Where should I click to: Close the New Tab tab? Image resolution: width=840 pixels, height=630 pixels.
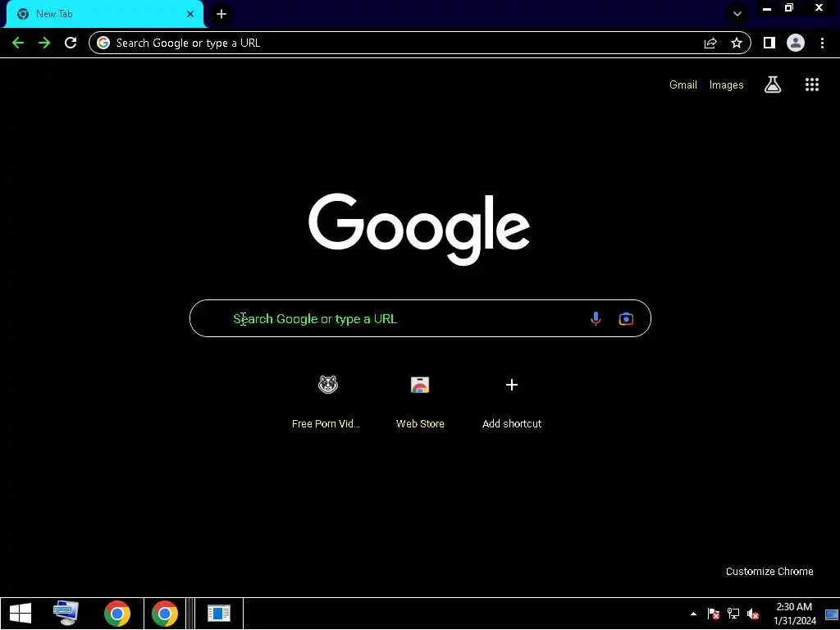190,14
